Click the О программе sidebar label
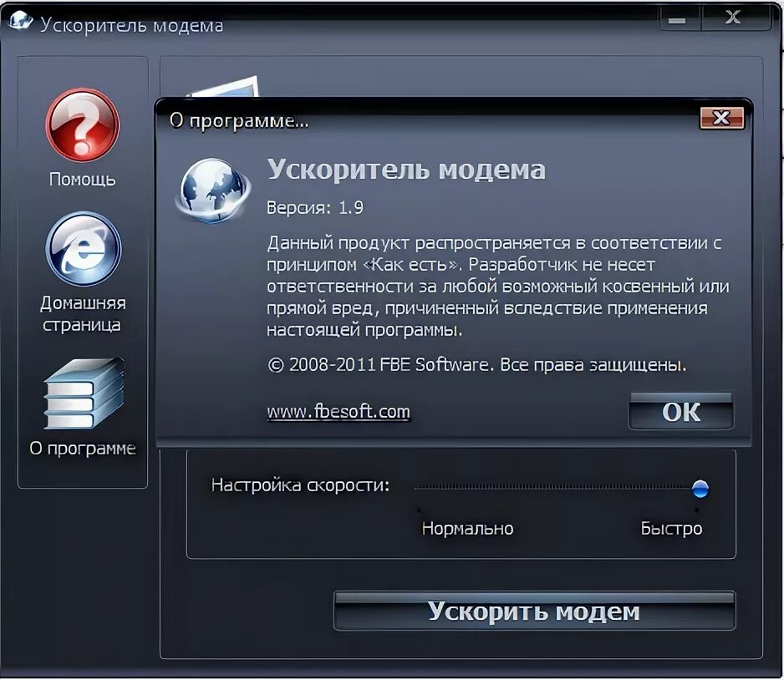784x680 pixels. 83,448
